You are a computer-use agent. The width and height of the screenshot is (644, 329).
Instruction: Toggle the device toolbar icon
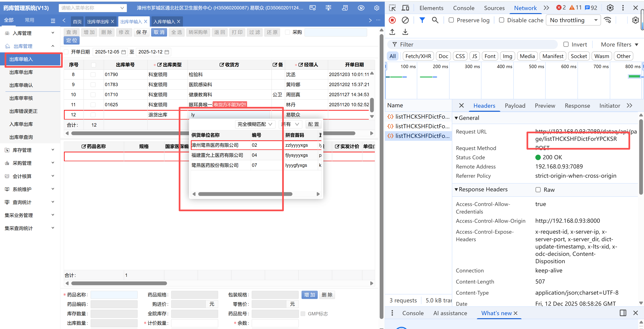pos(405,8)
